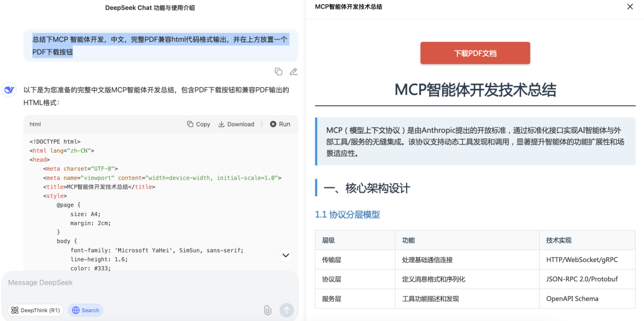This screenshot has width=644, height=321.
Task: Click the cell JSON-RPC 2.0/Protobuf
Action: coord(582,279)
